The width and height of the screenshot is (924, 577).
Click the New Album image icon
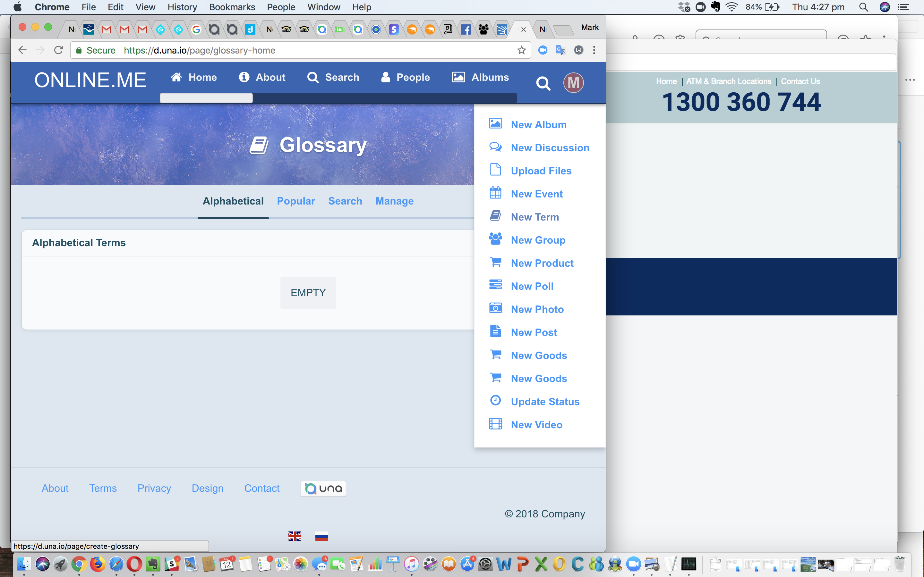coord(495,124)
